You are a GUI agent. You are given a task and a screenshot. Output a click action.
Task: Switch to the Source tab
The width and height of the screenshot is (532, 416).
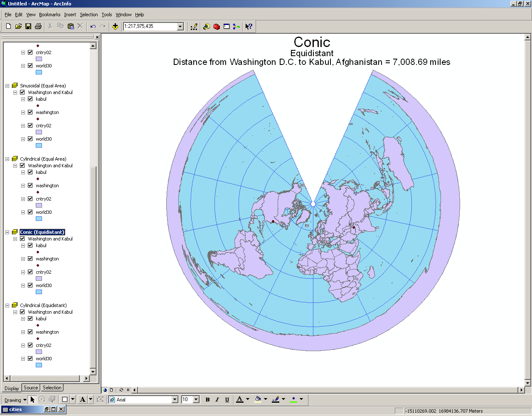31,388
